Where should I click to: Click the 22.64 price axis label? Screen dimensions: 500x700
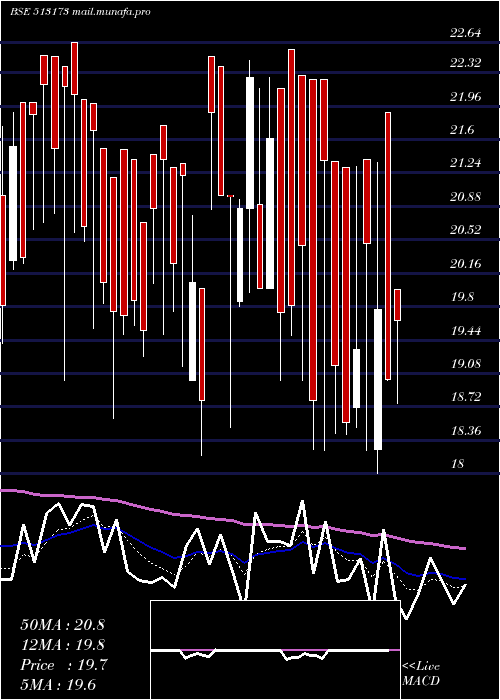click(x=466, y=33)
